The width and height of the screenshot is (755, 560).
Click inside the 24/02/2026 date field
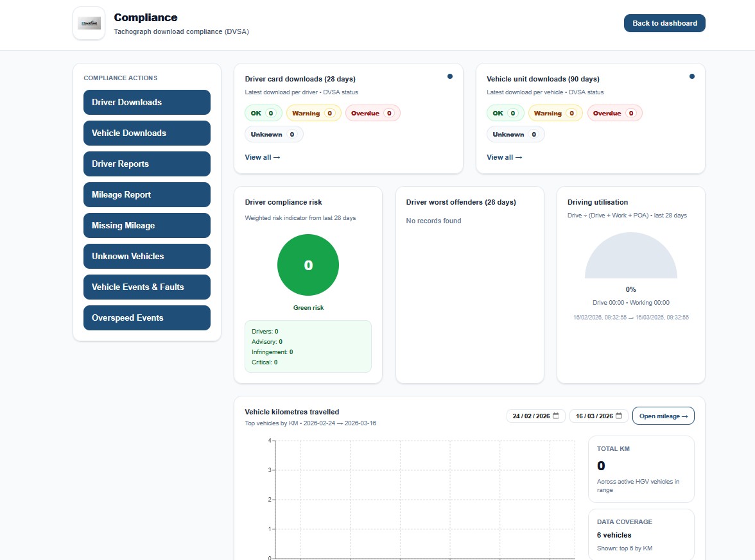(x=532, y=416)
